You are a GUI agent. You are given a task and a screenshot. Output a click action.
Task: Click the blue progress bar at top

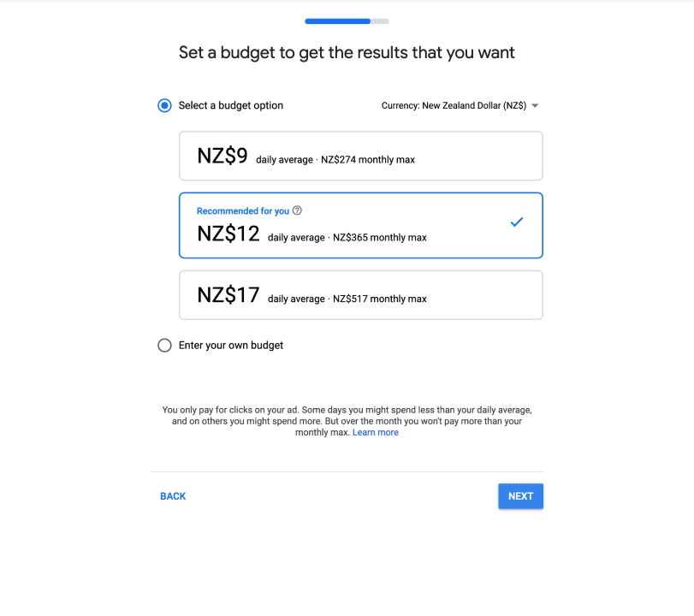338,21
